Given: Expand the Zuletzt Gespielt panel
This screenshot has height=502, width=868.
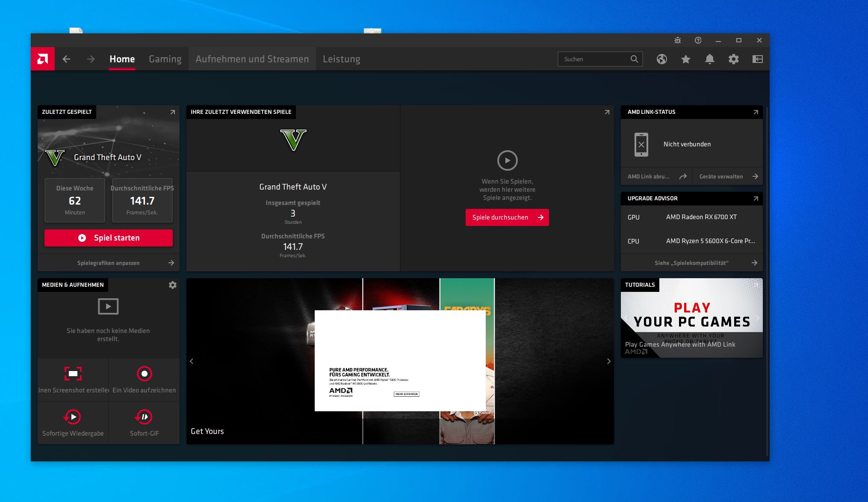Looking at the screenshot, I should 172,112.
